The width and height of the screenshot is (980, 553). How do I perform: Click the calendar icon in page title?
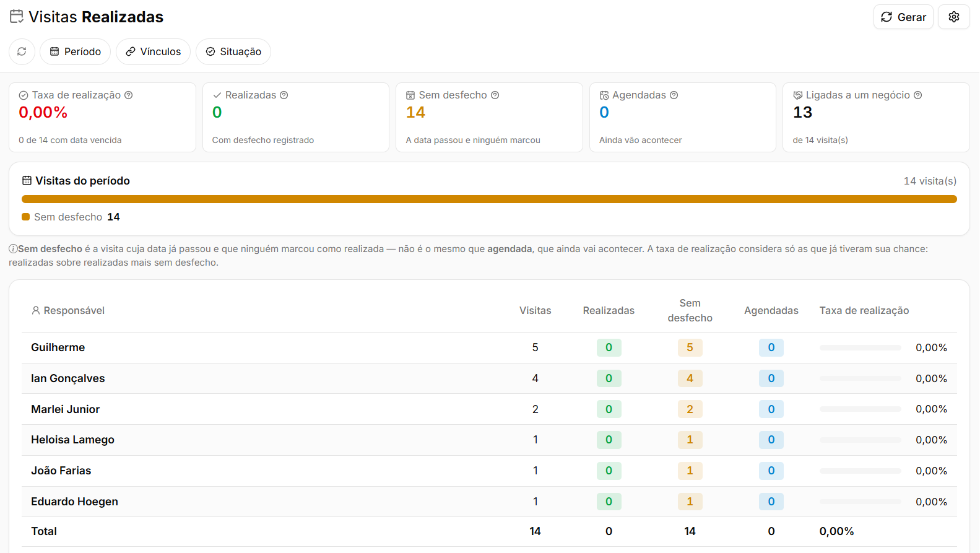point(17,17)
